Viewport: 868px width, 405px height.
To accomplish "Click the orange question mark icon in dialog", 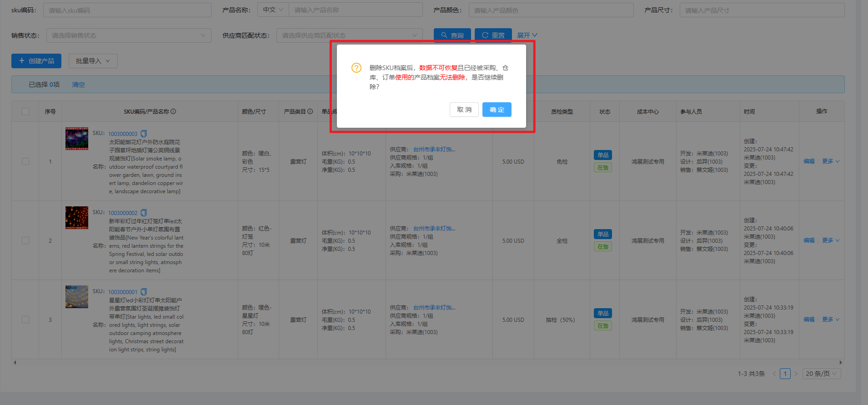I will pos(356,68).
